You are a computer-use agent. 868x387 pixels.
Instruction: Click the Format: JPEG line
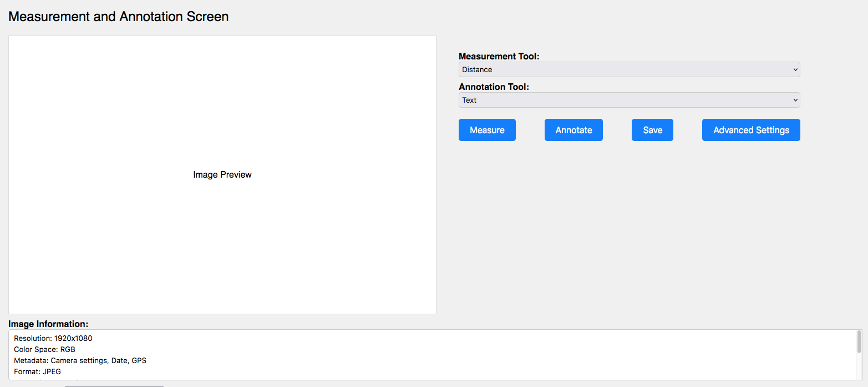pyautogui.click(x=37, y=371)
